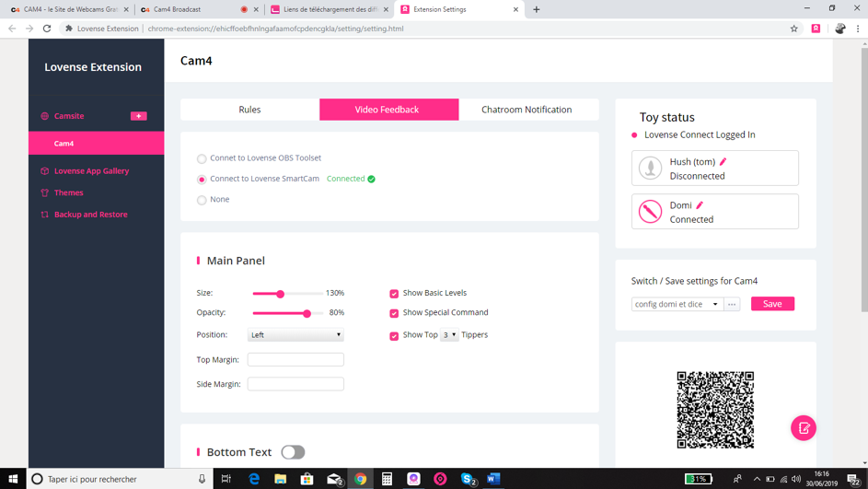Go to Backup and Restore in sidebar
The image size is (868, 489).
point(90,215)
